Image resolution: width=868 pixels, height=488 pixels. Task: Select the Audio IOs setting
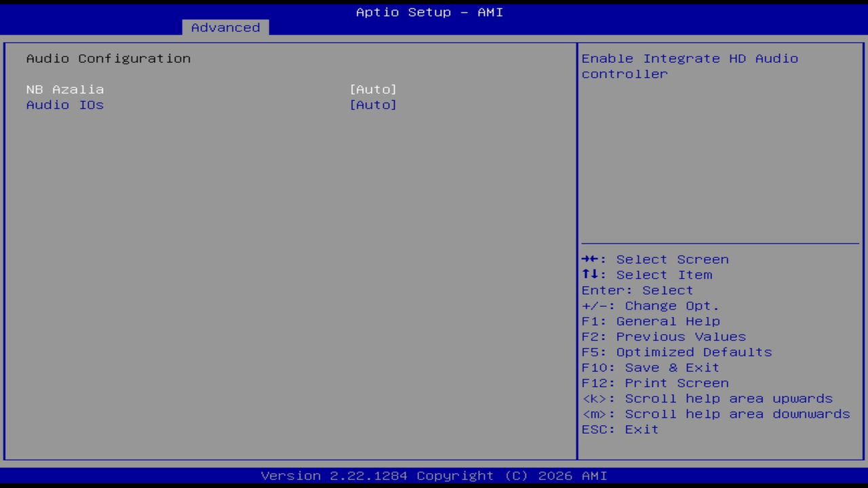(x=65, y=105)
